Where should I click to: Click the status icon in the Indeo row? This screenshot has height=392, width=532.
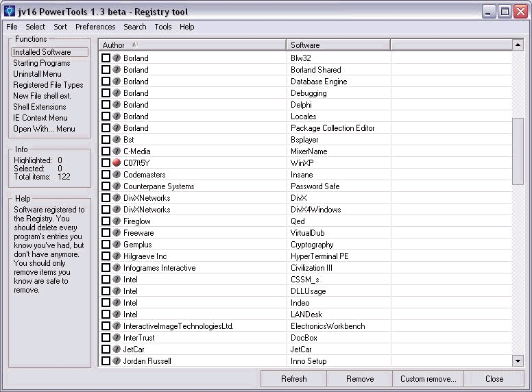click(x=117, y=302)
